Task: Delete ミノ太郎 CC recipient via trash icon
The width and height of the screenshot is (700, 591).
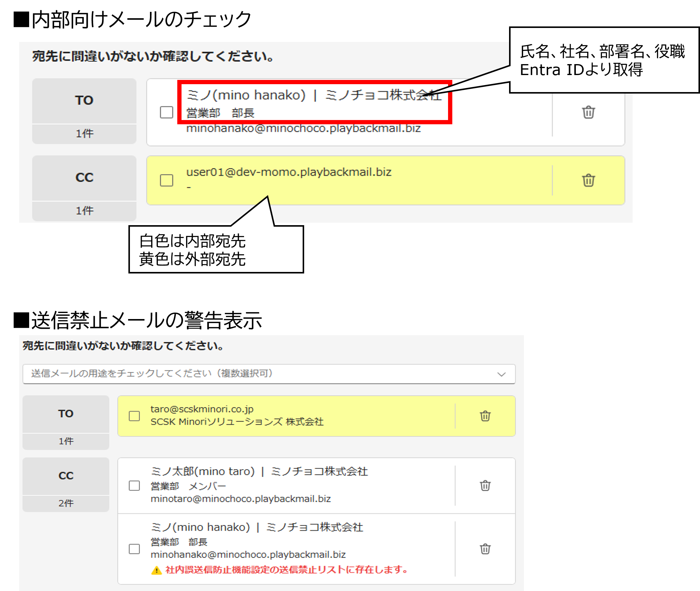Action: (x=485, y=486)
